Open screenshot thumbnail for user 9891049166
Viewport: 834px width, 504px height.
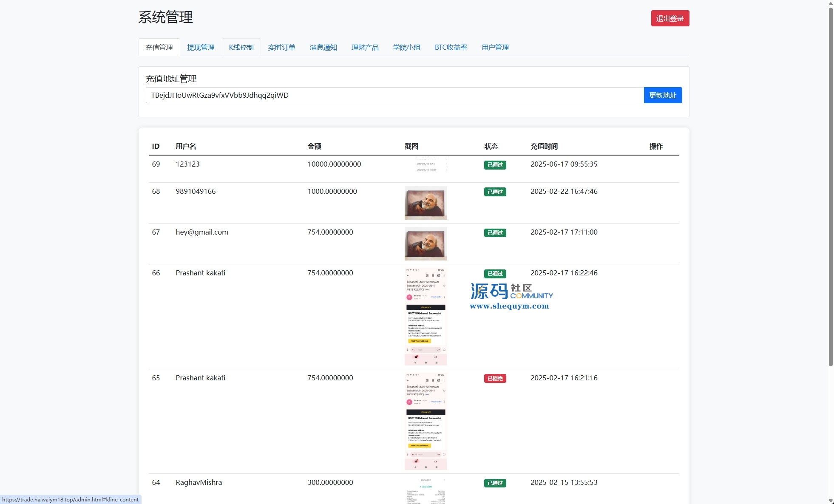426,203
